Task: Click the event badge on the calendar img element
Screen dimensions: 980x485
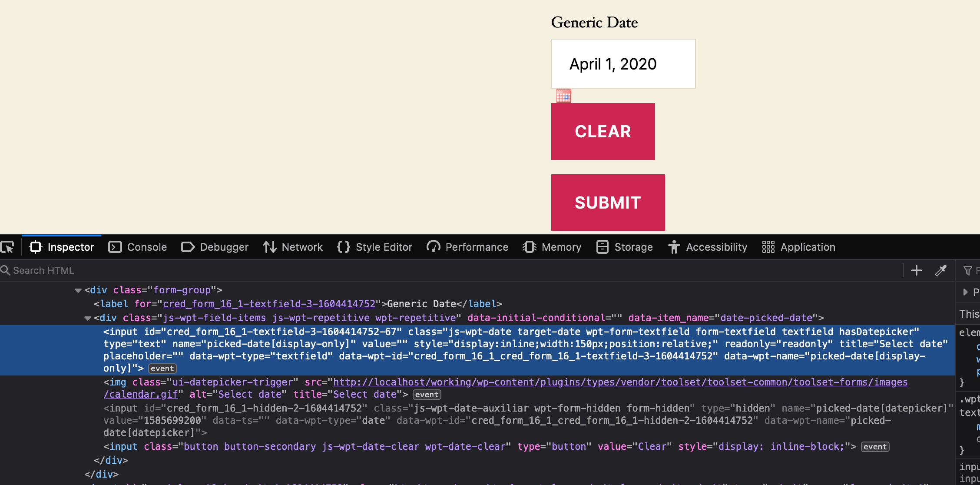Action: 426,394
